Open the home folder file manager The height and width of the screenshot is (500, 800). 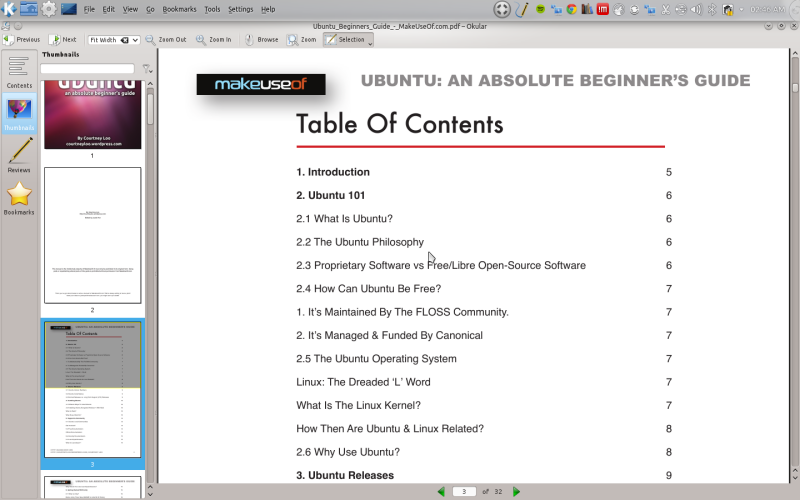click(29, 9)
